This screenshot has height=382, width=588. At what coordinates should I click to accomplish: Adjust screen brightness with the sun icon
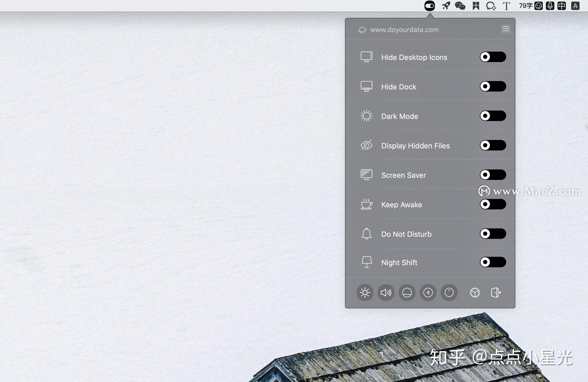[x=365, y=293]
